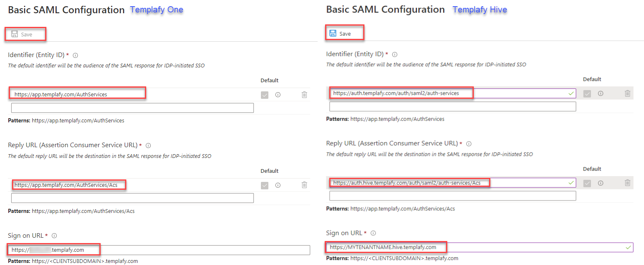Image resolution: width=644 pixels, height=265 pixels.
Task: Click the info icon next to Templafy Hive Reply URL
Action: [468, 143]
